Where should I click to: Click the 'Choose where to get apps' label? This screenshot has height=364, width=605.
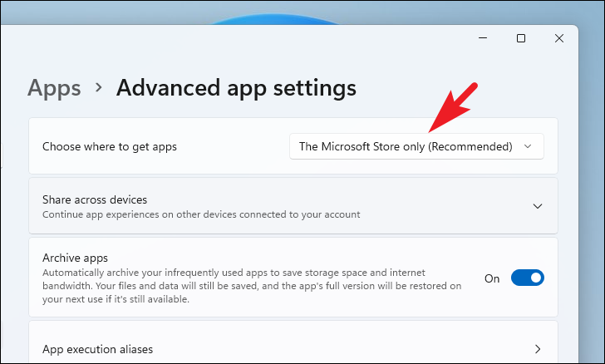(x=110, y=147)
